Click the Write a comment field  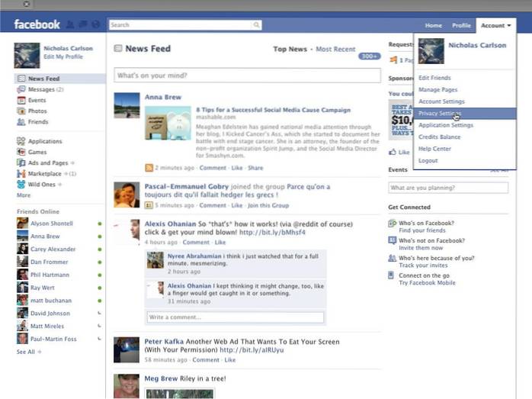[235, 317]
